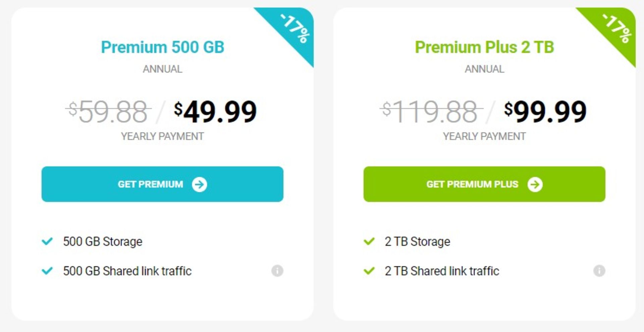
Task: Open info icon for 500 GB Shared link traffic
Action: pyautogui.click(x=277, y=271)
